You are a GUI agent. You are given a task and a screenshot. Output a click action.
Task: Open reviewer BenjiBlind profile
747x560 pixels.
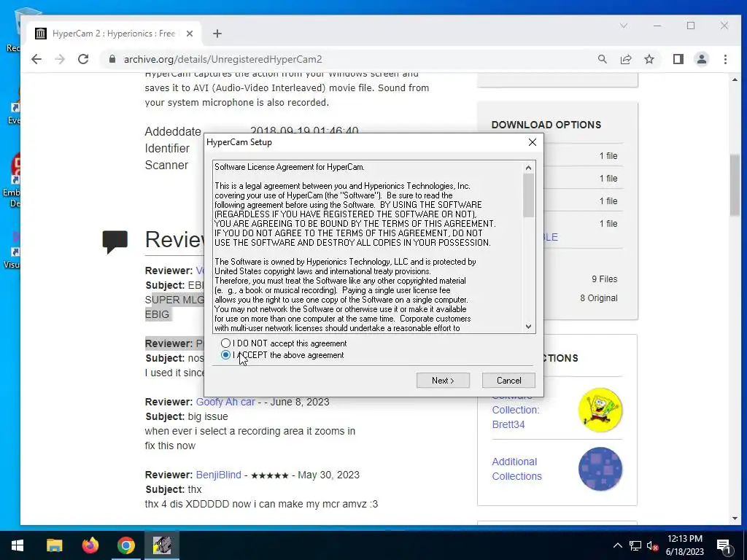[x=218, y=475]
